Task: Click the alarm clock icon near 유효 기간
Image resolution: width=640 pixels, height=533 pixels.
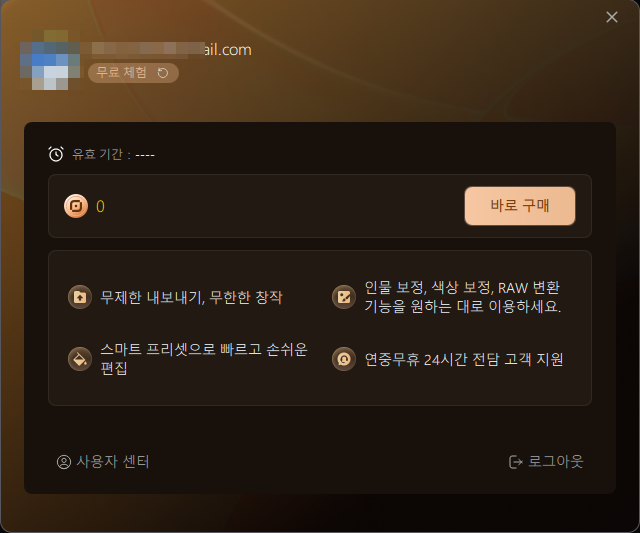Action: coord(56,154)
